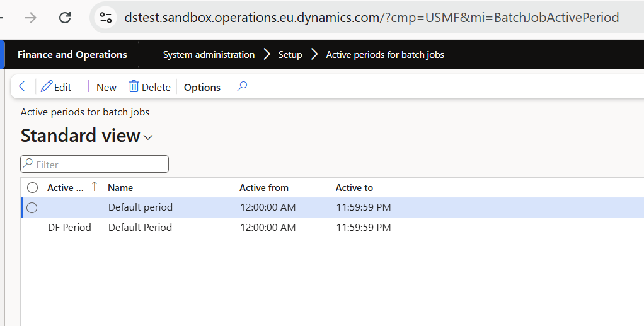Go to System administration breadcrumb
Viewport: 644px width, 326px height.
point(209,55)
